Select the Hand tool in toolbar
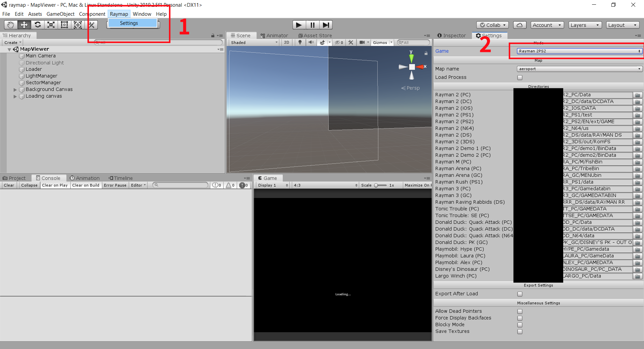The height and width of the screenshot is (349, 644). 11,25
